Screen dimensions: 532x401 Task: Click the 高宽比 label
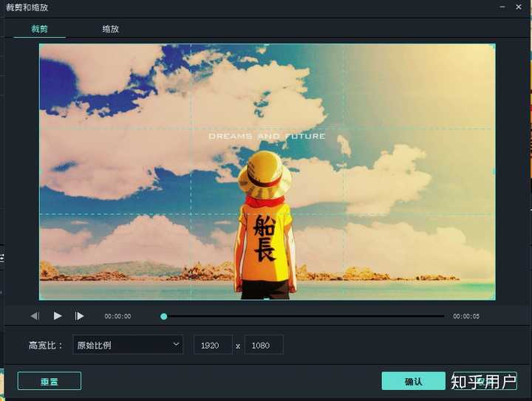click(x=45, y=346)
